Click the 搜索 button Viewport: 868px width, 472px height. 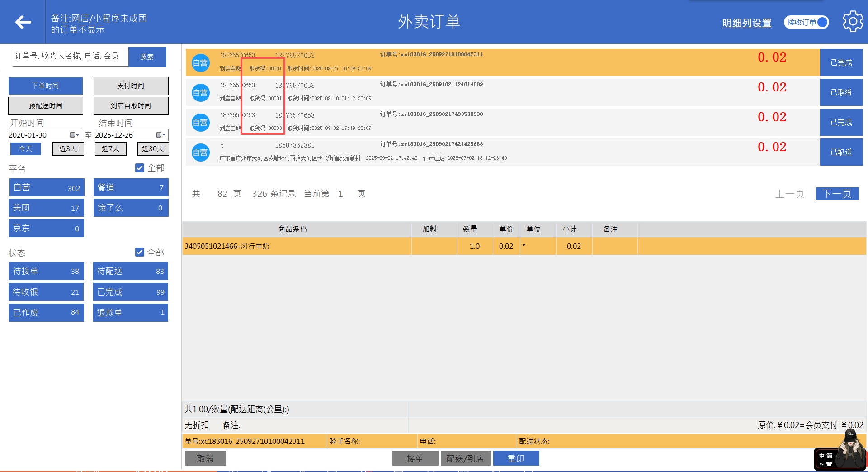point(147,57)
